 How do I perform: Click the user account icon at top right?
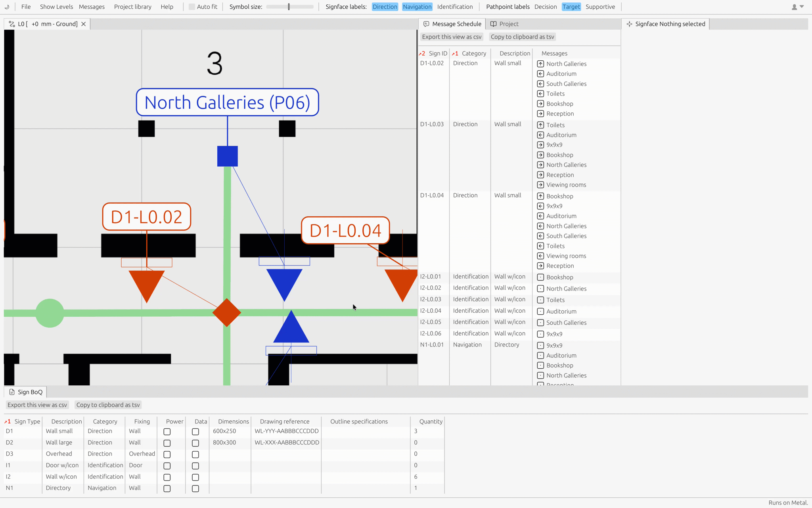coord(794,7)
